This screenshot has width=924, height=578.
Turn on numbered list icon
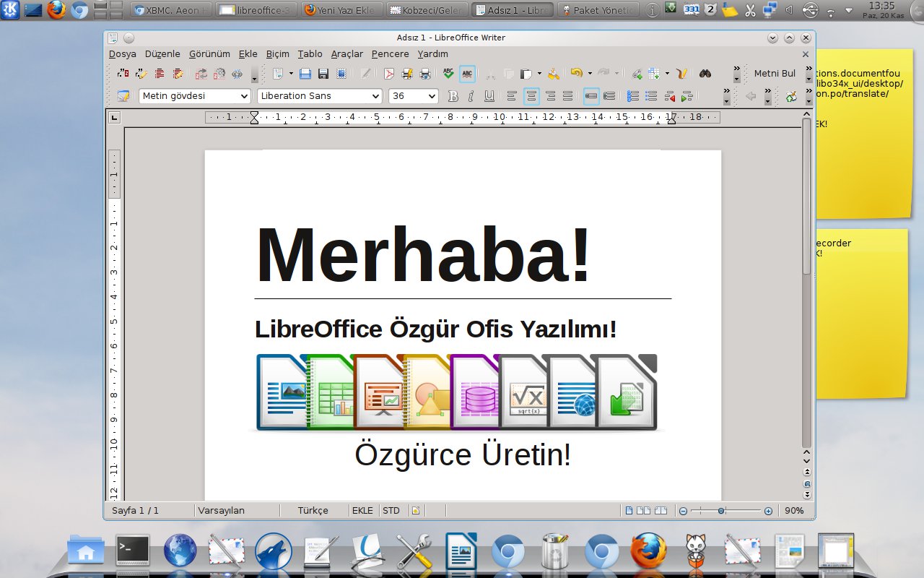click(632, 95)
